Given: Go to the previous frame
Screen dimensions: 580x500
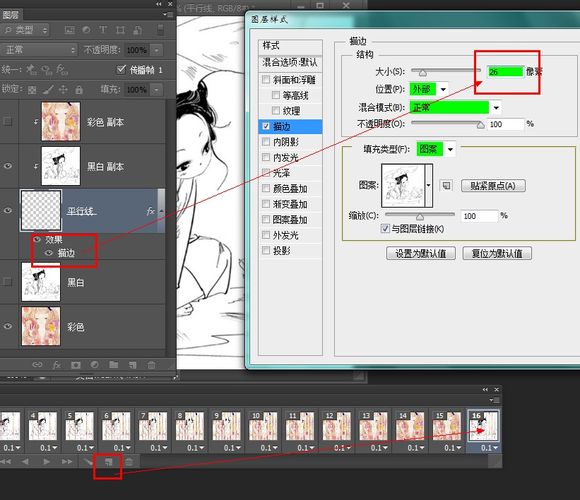Looking at the screenshot, I should [x=25, y=462].
